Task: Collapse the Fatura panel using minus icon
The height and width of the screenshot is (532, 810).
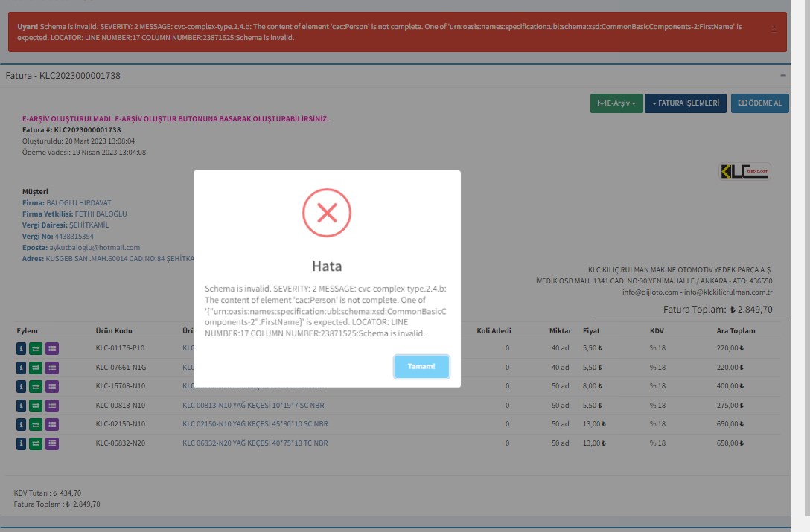Action: (x=782, y=76)
